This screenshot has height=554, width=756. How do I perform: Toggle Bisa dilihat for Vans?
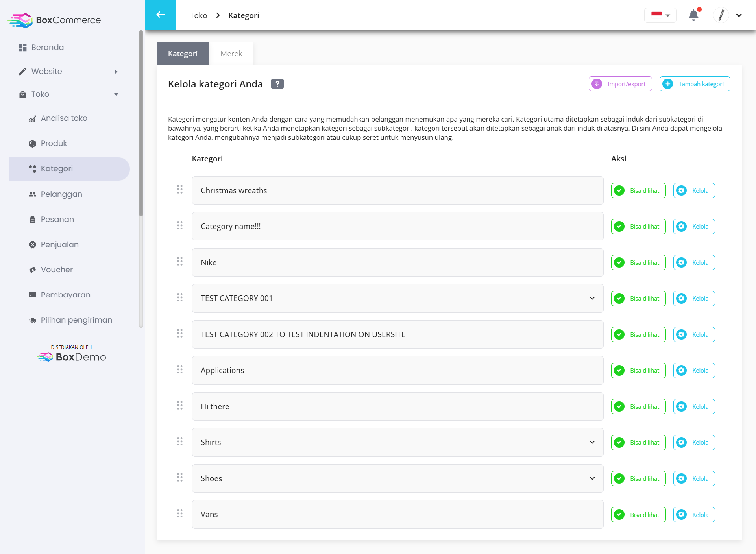coord(638,515)
